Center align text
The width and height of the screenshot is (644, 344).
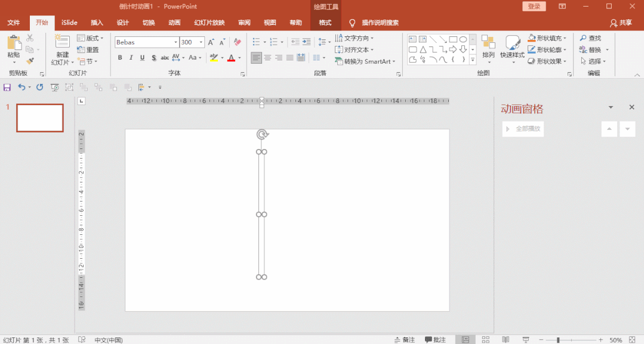pyautogui.click(x=268, y=57)
